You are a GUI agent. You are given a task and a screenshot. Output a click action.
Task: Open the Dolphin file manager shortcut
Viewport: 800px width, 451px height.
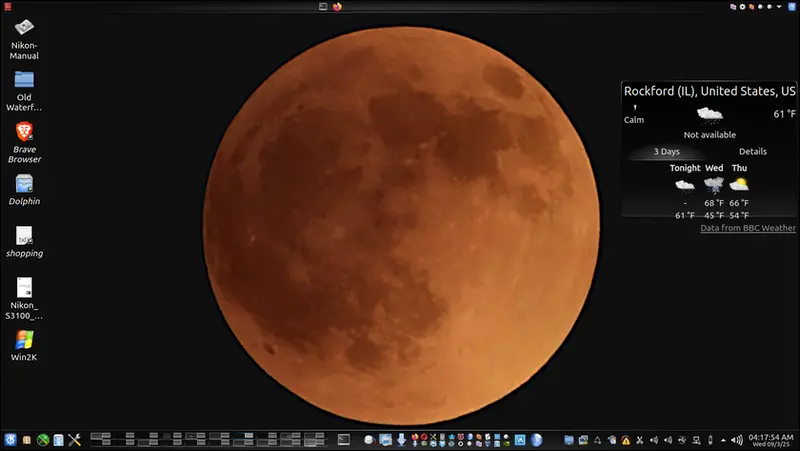pyautogui.click(x=24, y=190)
